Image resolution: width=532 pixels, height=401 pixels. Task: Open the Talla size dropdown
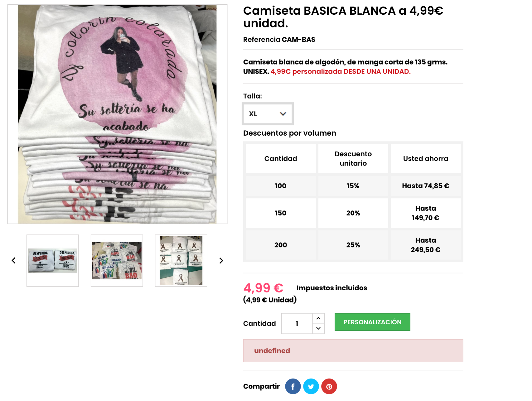pos(267,114)
